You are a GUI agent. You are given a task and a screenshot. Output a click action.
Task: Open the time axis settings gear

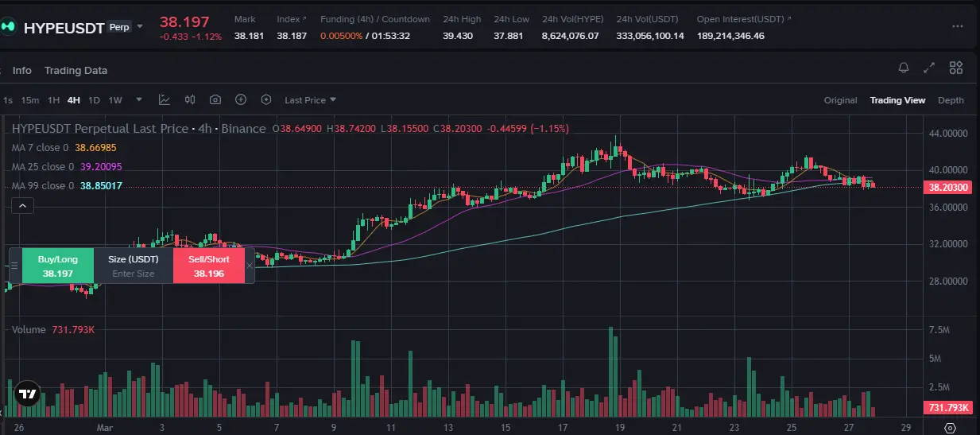pos(949,428)
